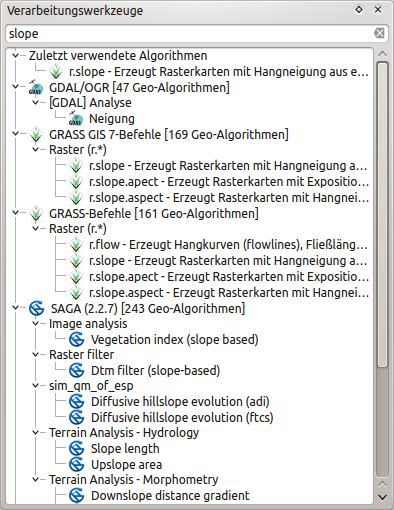
Task: Collapse Terrain Analysis - Morphometry subgroup
Action: click(x=35, y=480)
